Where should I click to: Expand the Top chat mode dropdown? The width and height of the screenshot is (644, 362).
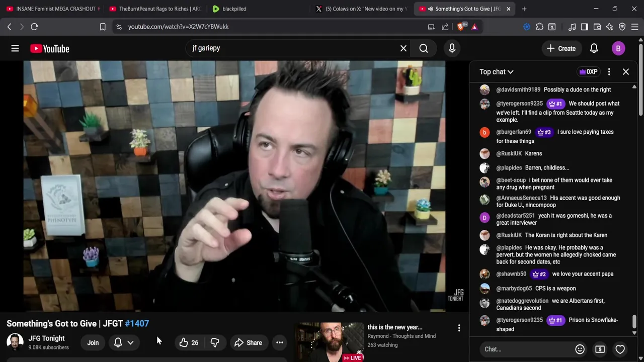click(x=497, y=72)
